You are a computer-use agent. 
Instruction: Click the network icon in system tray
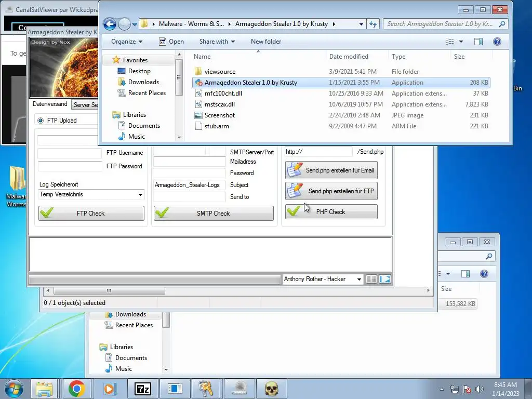(x=454, y=389)
